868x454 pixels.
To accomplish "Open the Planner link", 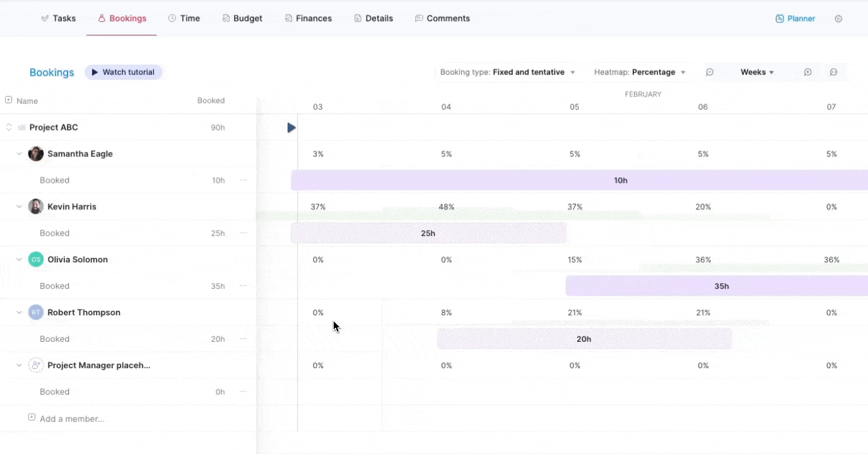I will pyautogui.click(x=795, y=19).
